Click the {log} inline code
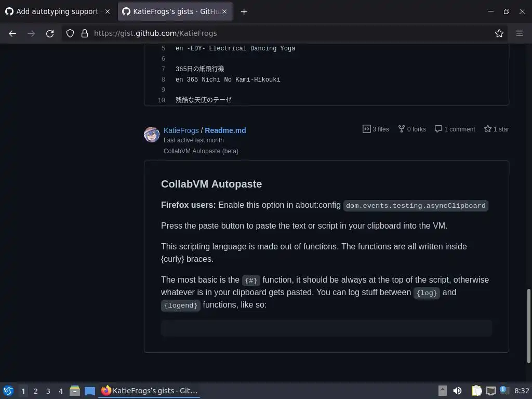532x399 pixels. point(427,293)
